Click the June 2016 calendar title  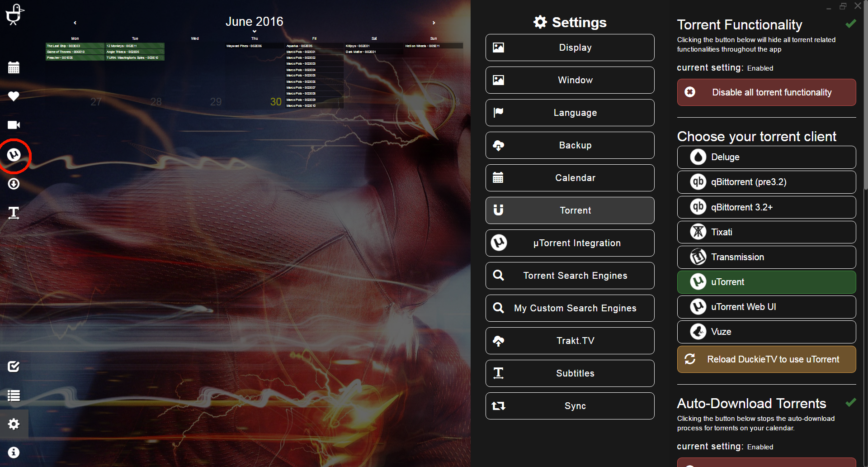coord(254,21)
